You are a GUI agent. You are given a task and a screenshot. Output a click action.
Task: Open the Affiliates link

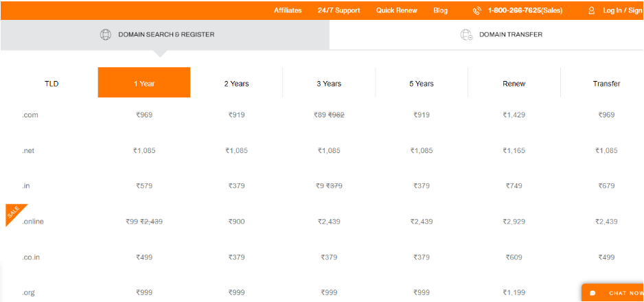coord(288,11)
